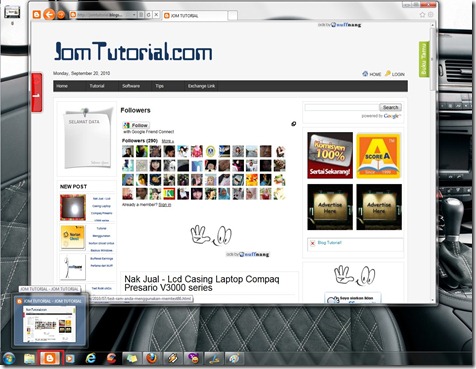Open Tutorial in the site navigation bar
Viewport: 476px width, 369px height.
click(x=97, y=86)
